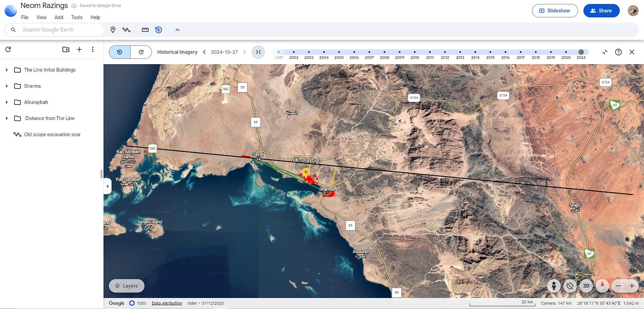This screenshot has height=309, width=644.
Task: Zoom out with the minus button
Action: tap(618, 286)
